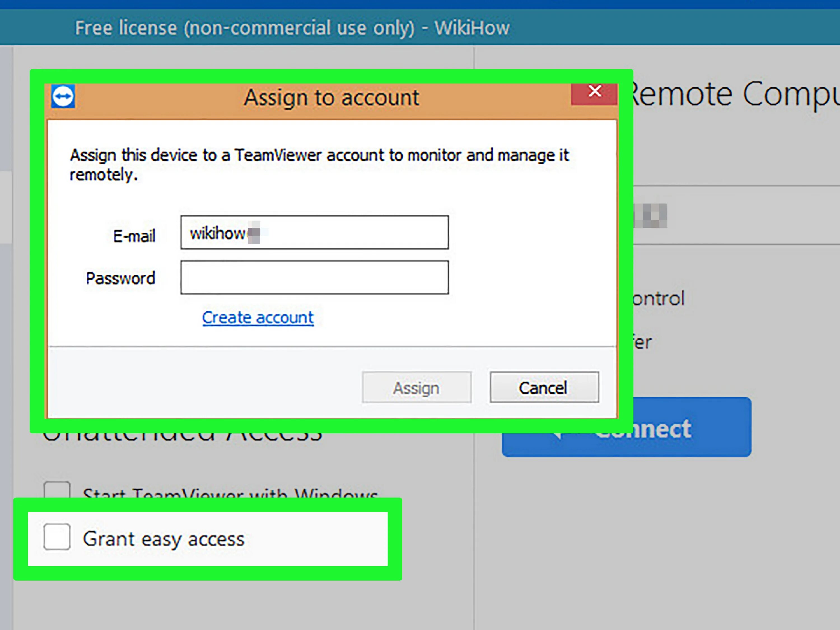Image resolution: width=840 pixels, height=630 pixels.
Task: Click the 'Grant easy access' label text
Action: tap(164, 540)
